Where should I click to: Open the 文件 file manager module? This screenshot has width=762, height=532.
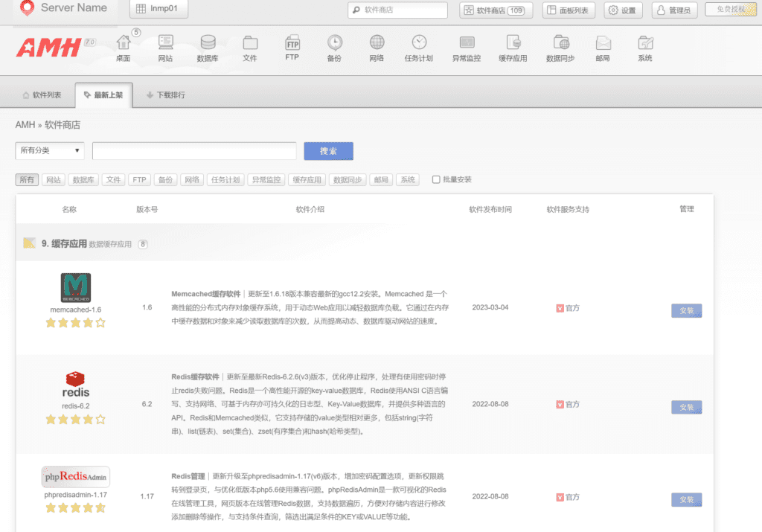250,48
